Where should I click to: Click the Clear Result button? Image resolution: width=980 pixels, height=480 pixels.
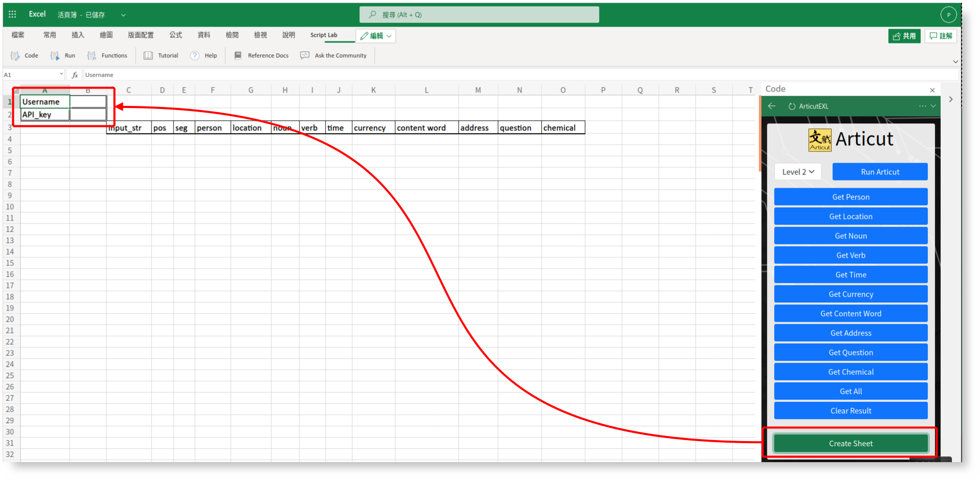pos(850,411)
